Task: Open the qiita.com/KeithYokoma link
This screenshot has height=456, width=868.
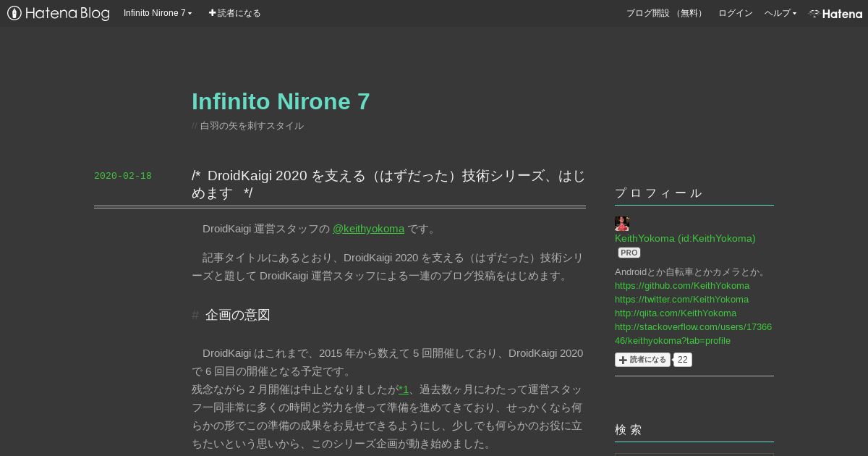Action: [x=676, y=313]
